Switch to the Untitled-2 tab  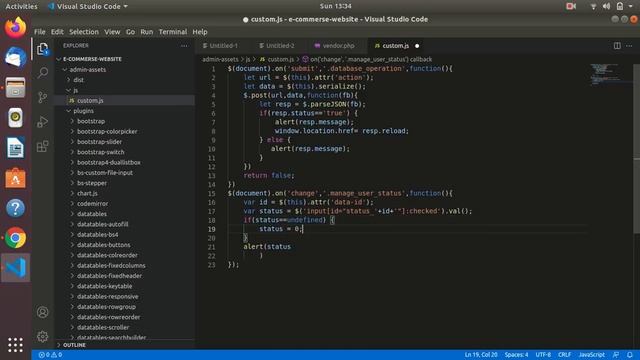(x=280, y=46)
